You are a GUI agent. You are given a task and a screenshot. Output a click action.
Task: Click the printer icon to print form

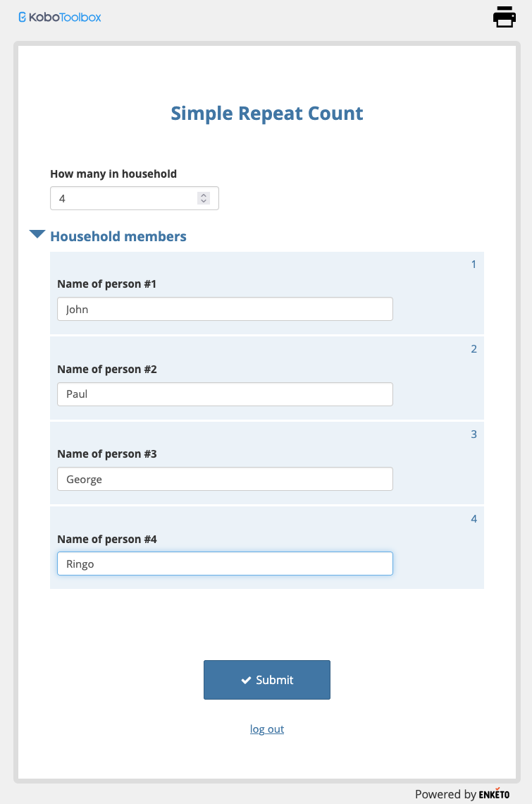click(505, 17)
